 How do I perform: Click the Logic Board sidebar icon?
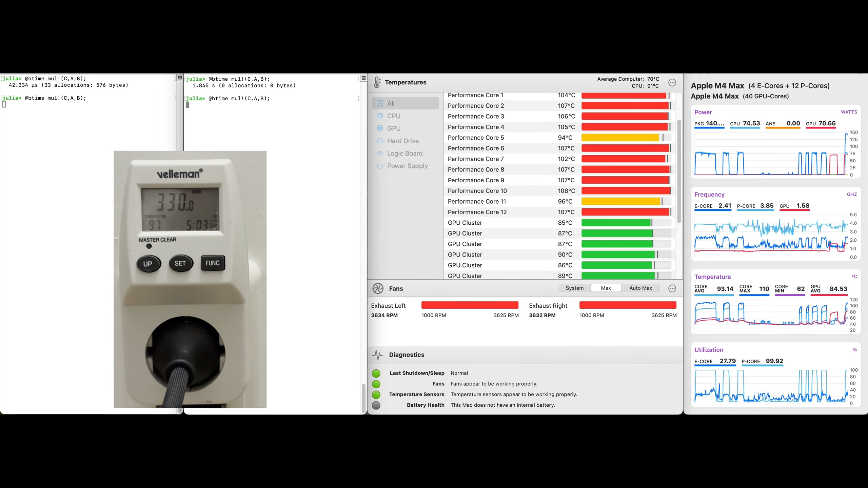pos(380,154)
